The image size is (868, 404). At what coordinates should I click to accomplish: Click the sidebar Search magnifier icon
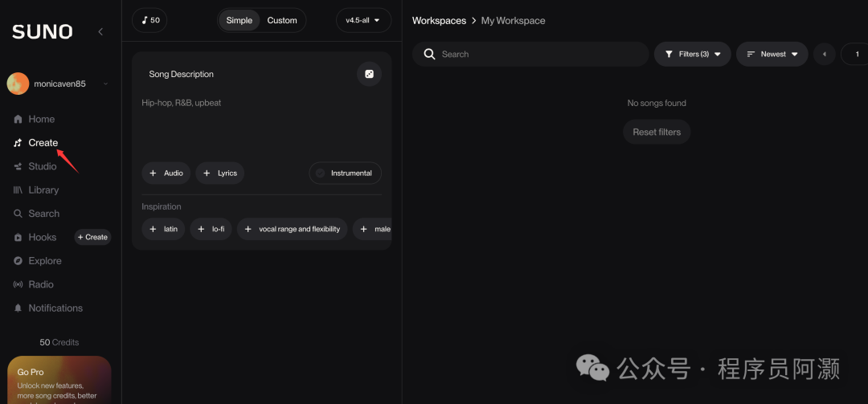pos(18,214)
